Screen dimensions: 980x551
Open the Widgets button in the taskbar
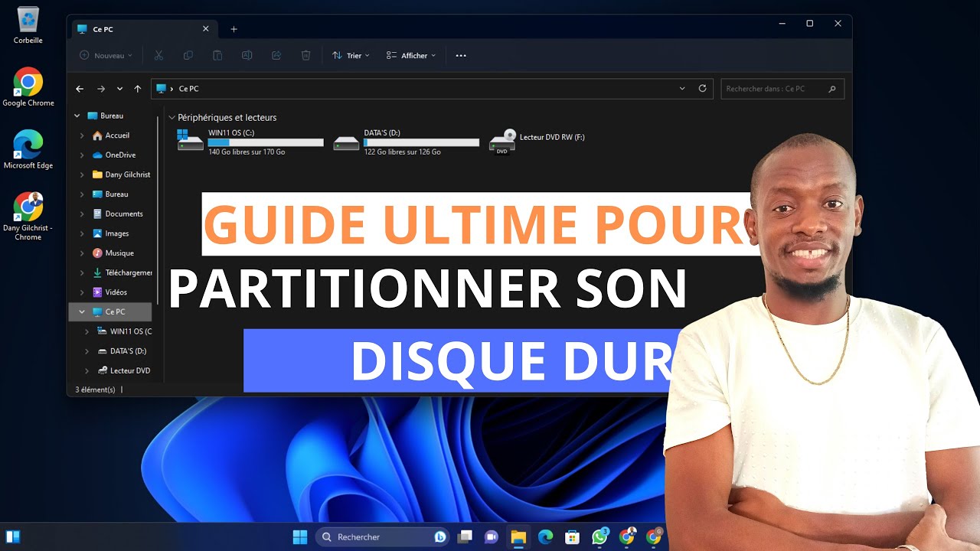point(12,536)
